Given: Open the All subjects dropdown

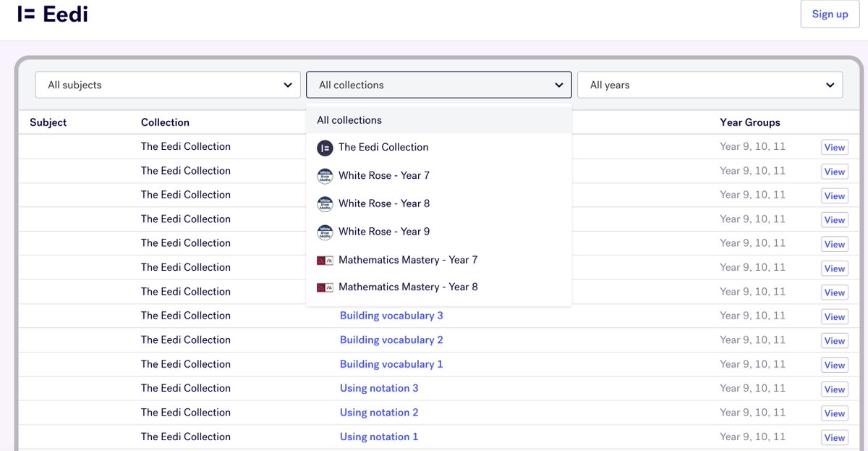Looking at the screenshot, I should click(168, 85).
